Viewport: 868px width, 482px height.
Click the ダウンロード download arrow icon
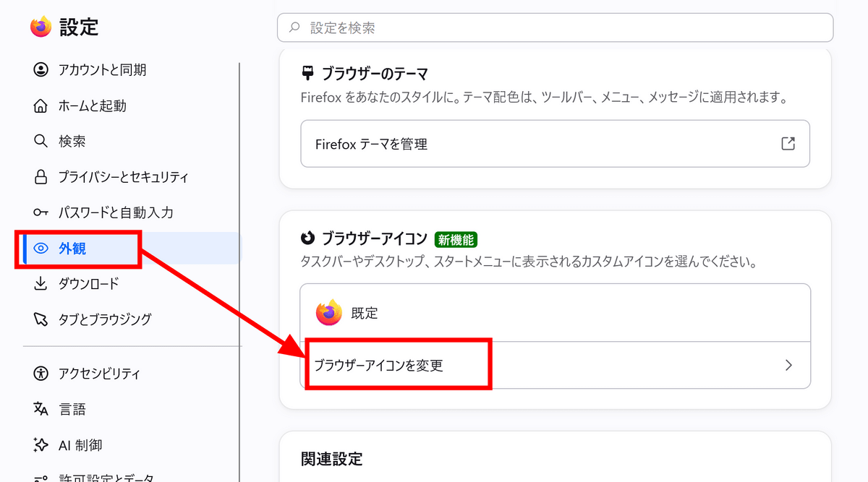point(41,283)
